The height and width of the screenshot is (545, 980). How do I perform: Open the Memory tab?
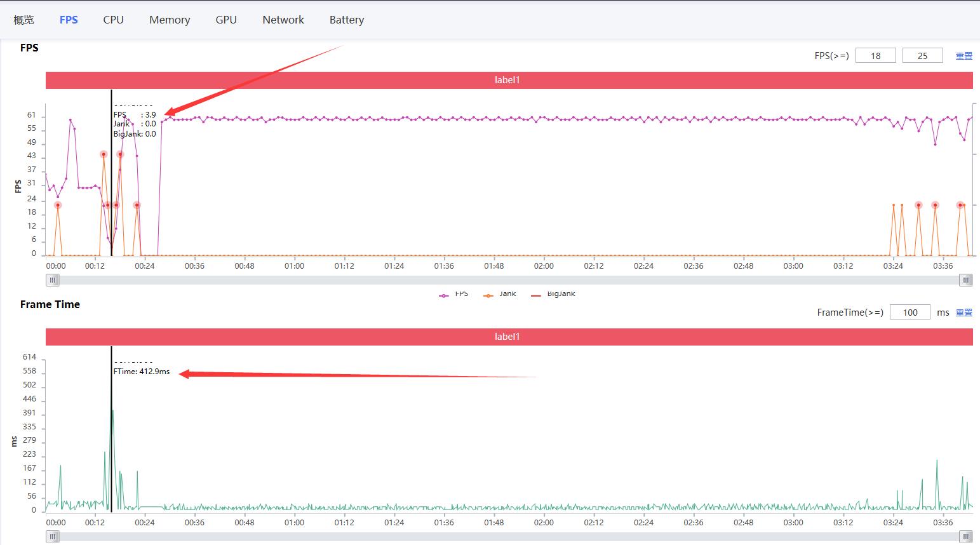click(170, 20)
